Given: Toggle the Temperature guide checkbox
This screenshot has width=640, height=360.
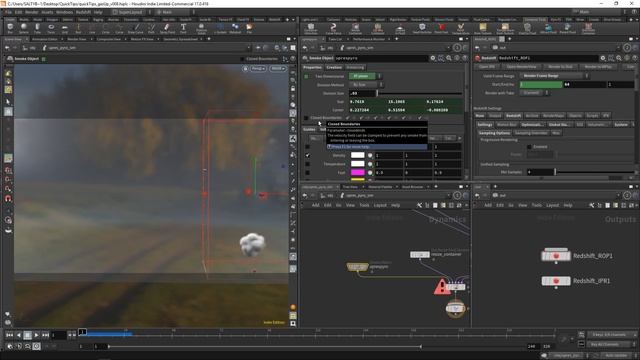Looking at the screenshot, I should click(307, 164).
